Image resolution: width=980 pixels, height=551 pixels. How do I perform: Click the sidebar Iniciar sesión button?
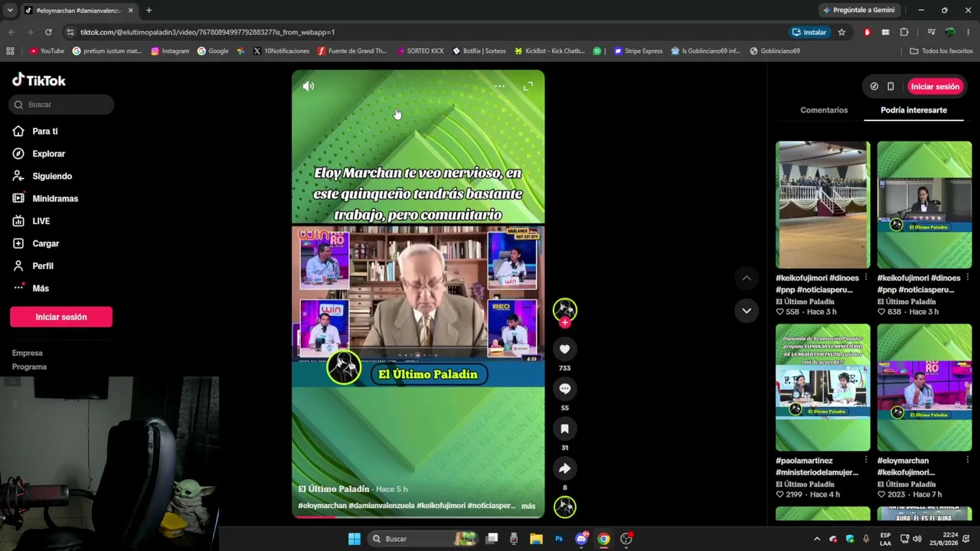(x=61, y=317)
